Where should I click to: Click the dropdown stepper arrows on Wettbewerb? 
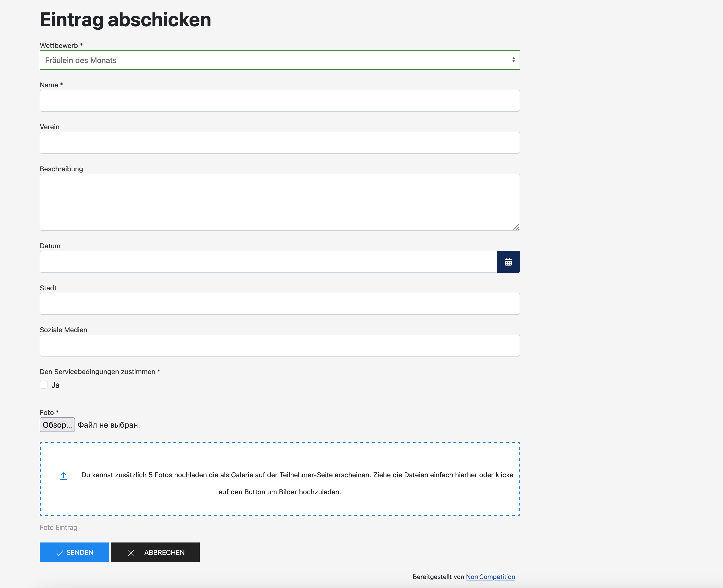click(x=514, y=60)
